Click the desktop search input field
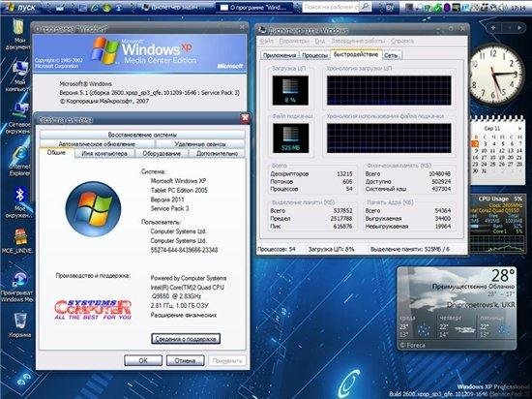This screenshot has height=399, width=532. (x=331, y=7)
